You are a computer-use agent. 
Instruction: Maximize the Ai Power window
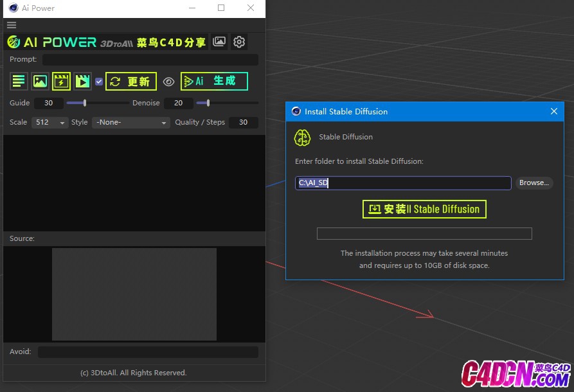click(x=221, y=8)
